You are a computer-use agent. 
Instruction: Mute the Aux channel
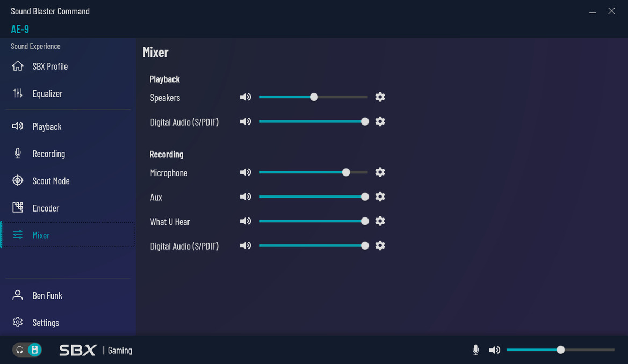click(x=246, y=196)
